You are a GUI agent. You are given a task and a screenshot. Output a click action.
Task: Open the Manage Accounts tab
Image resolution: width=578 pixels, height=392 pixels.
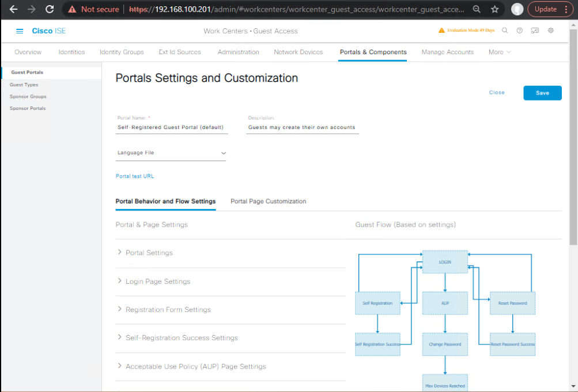[x=448, y=52]
